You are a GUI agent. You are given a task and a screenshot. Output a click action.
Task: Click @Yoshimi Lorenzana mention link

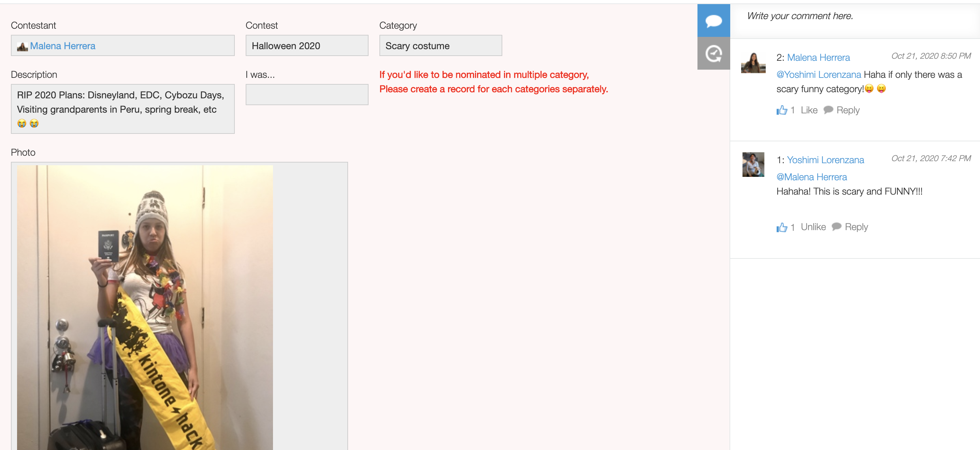coord(818,75)
